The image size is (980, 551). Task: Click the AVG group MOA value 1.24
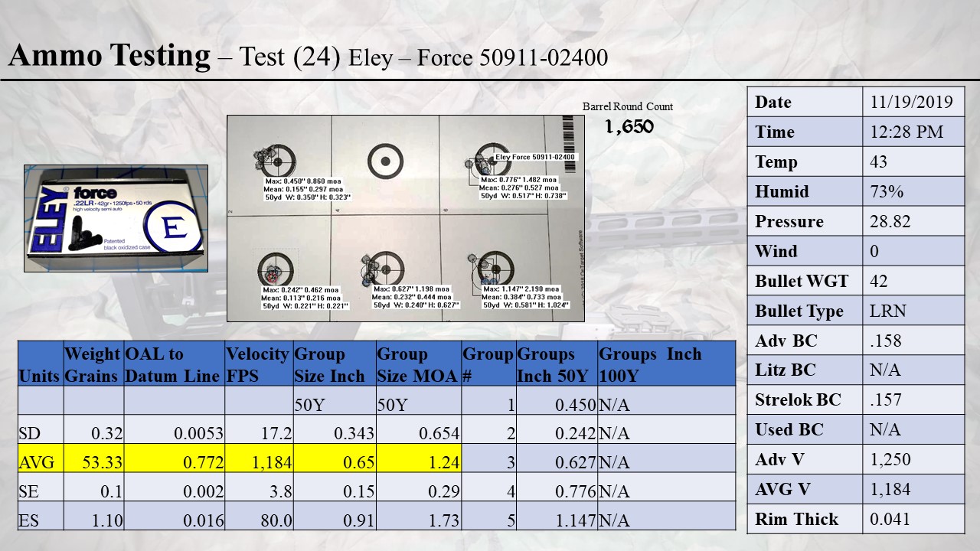click(443, 462)
